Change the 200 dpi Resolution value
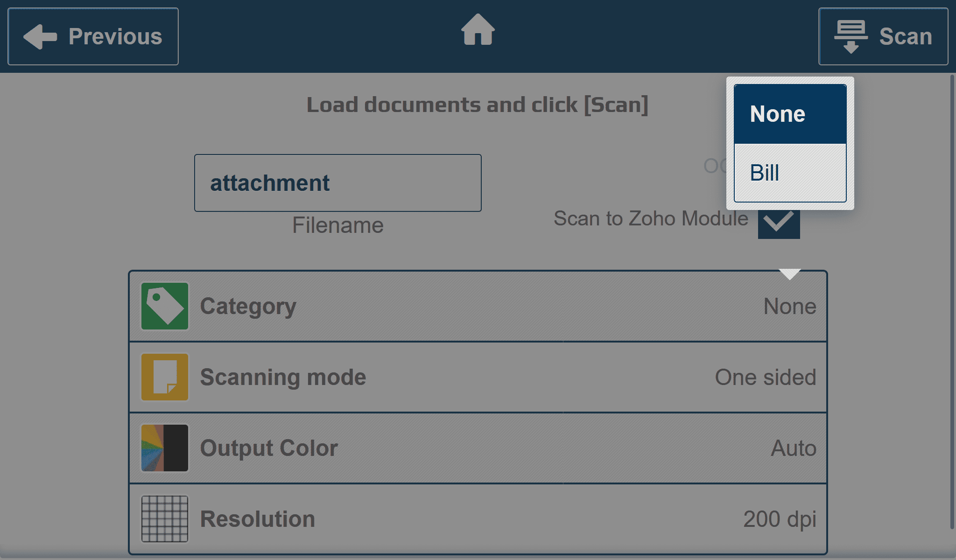The image size is (956, 560). pyautogui.click(x=780, y=519)
